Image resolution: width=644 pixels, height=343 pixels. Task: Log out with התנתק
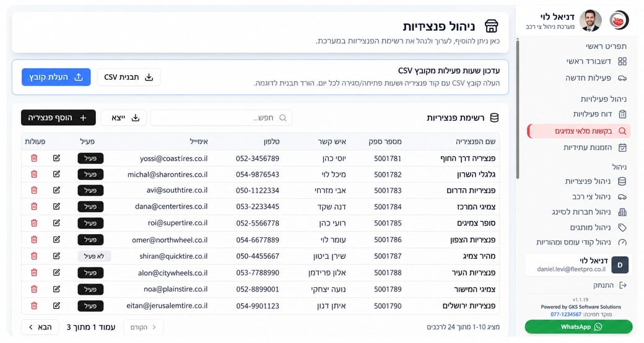point(609,285)
